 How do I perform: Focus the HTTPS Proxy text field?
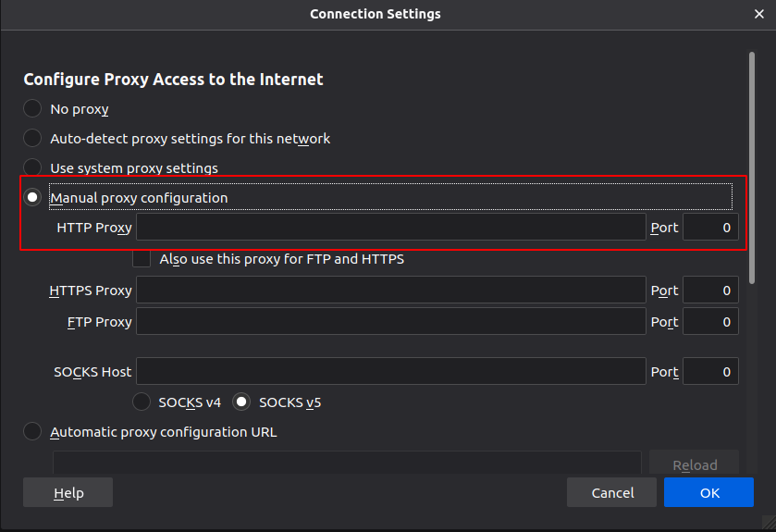click(x=390, y=291)
